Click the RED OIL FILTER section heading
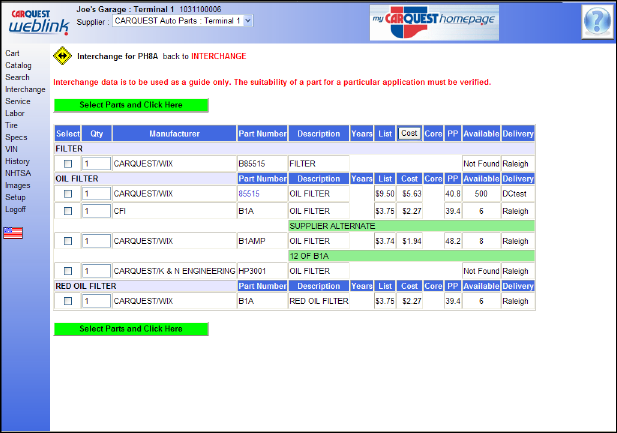Image resolution: width=617 pixels, height=433 pixels. tap(86, 286)
